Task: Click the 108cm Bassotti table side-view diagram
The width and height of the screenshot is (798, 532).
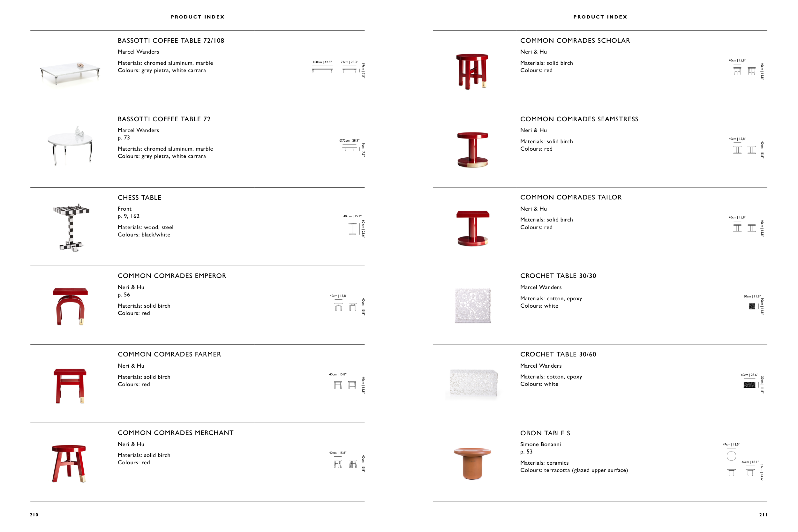Action: [322, 70]
